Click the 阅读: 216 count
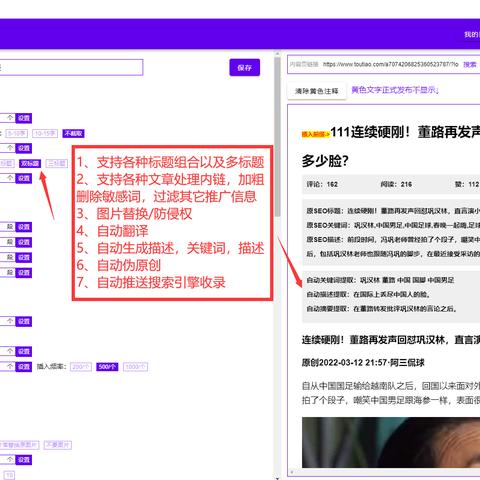The width and height of the screenshot is (480, 480). 396,184
